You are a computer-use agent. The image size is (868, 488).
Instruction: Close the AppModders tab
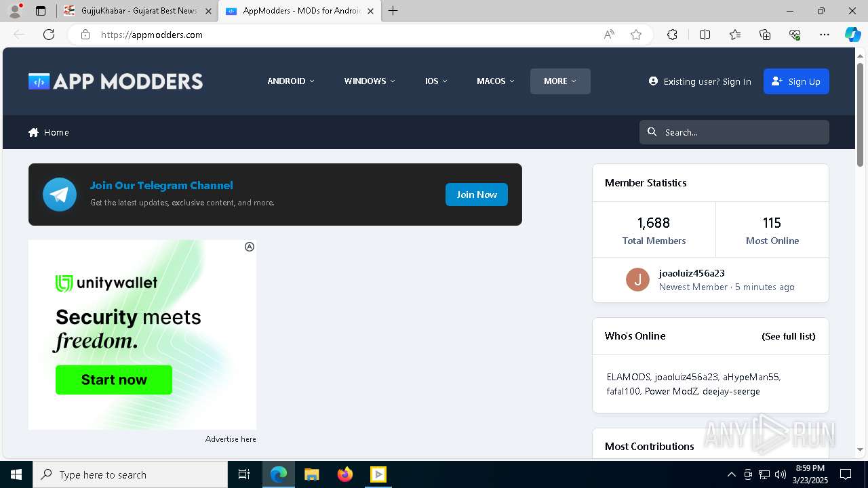(370, 11)
